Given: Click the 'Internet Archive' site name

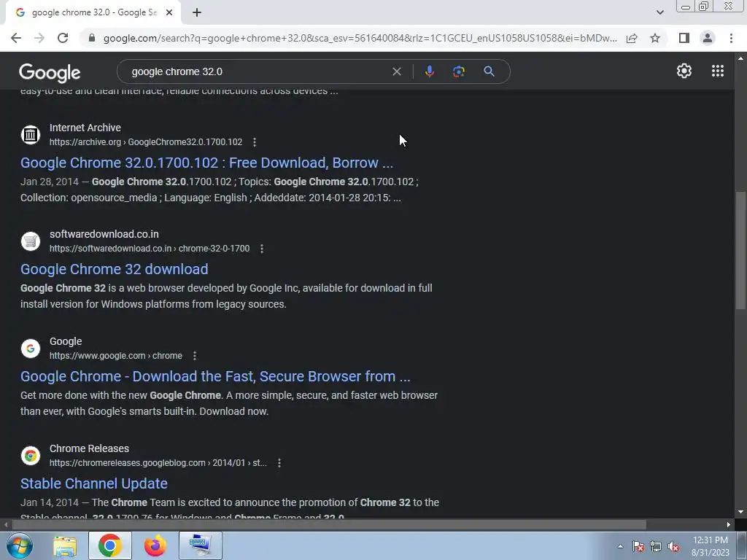Looking at the screenshot, I should [85, 128].
